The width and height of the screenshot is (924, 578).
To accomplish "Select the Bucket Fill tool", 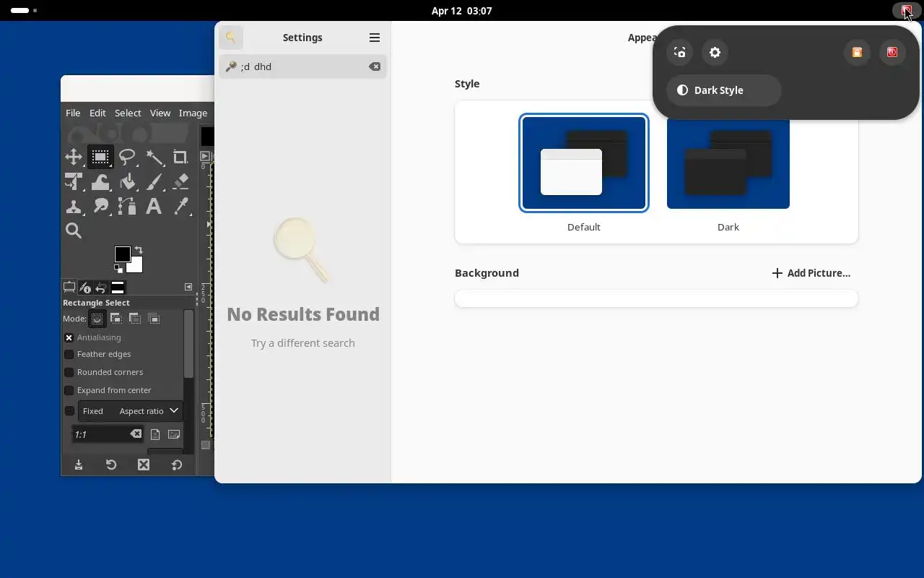I will (x=127, y=181).
